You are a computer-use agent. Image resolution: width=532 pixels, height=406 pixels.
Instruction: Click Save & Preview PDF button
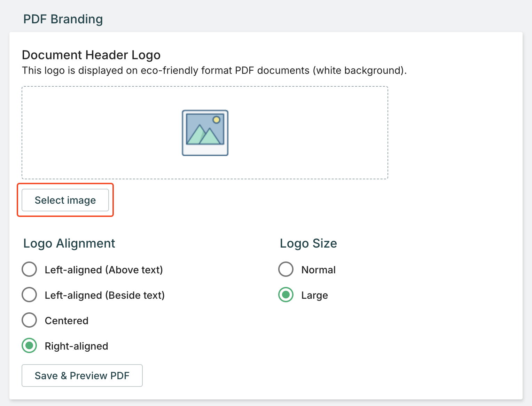(x=82, y=375)
